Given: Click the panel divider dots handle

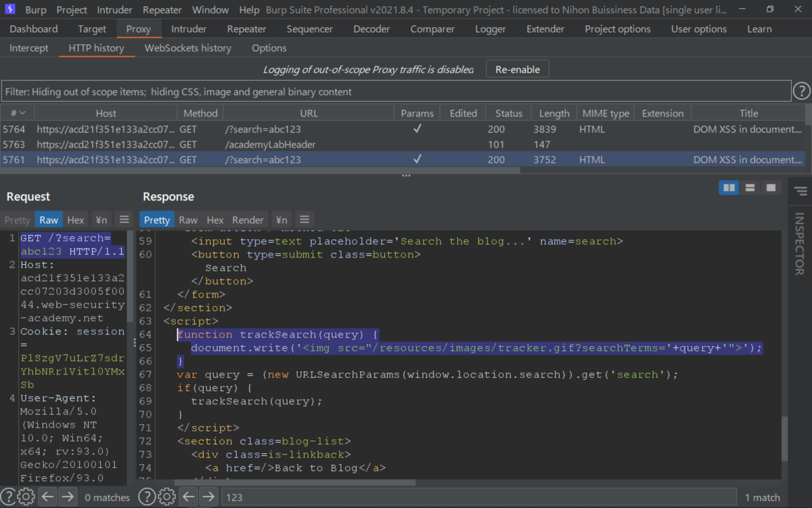Looking at the screenshot, I should tap(406, 175).
